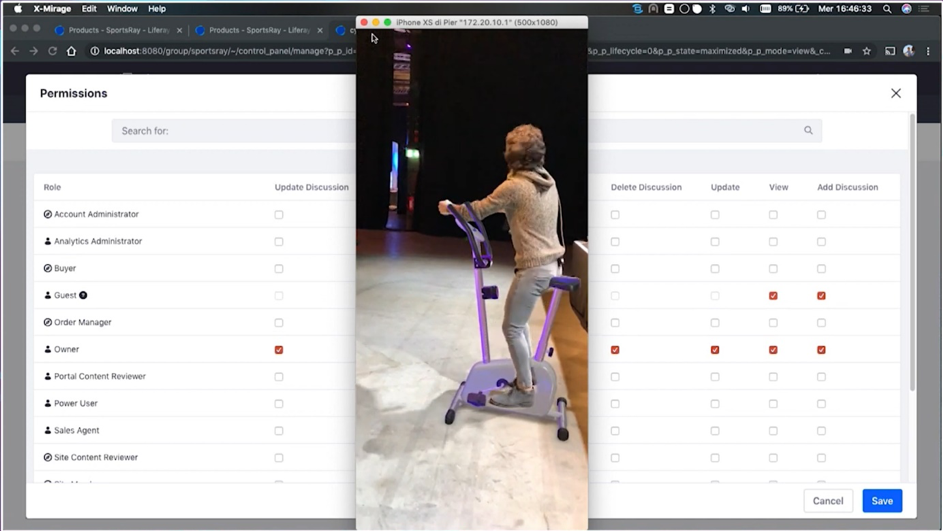The image size is (943, 531).
Task: Open the X-Mirage menu
Action: click(x=52, y=8)
